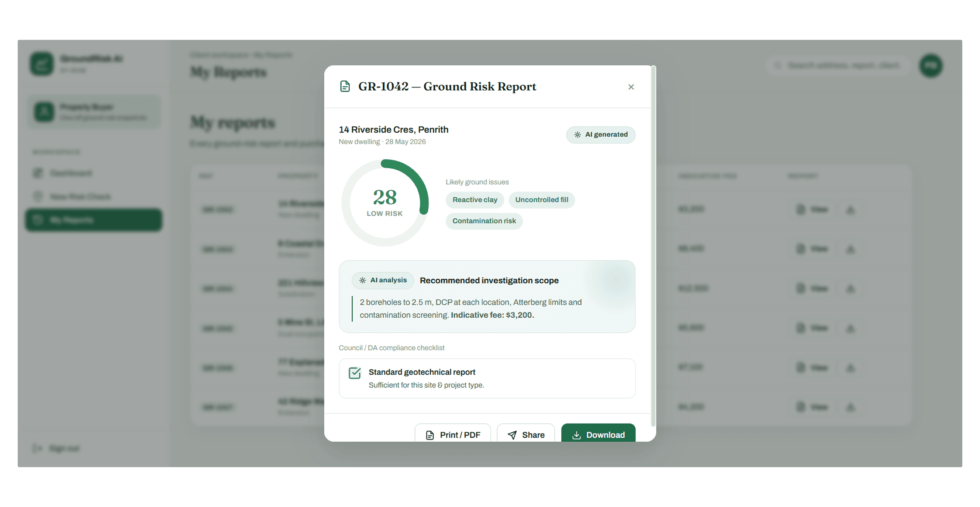Click the dialog vertical scrollbar
Viewport: 980px width, 507px height.
click(653, 246)
